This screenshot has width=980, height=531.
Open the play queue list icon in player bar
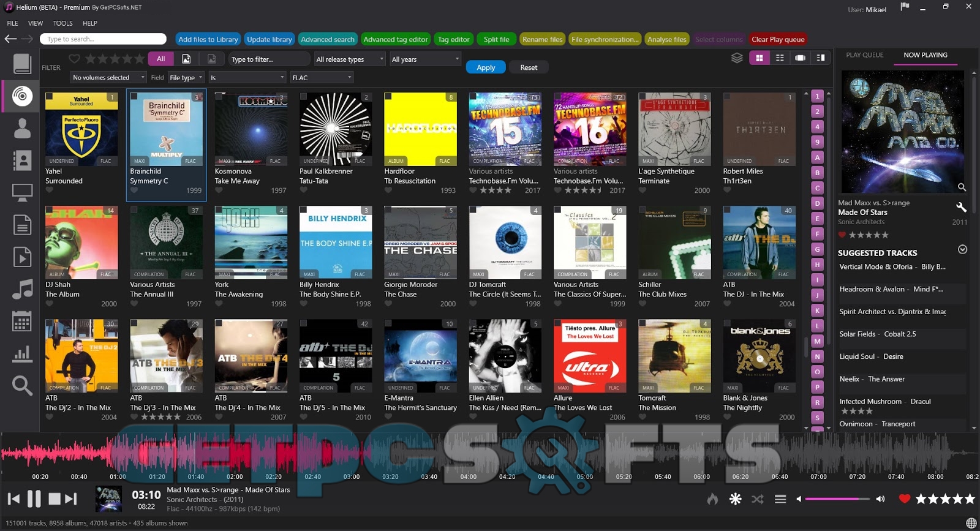coord(780,499)
